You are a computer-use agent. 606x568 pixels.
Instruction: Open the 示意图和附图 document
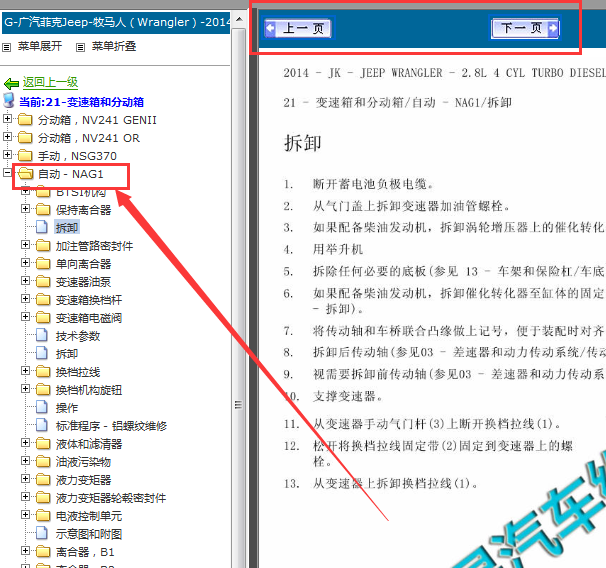(89, 534)
